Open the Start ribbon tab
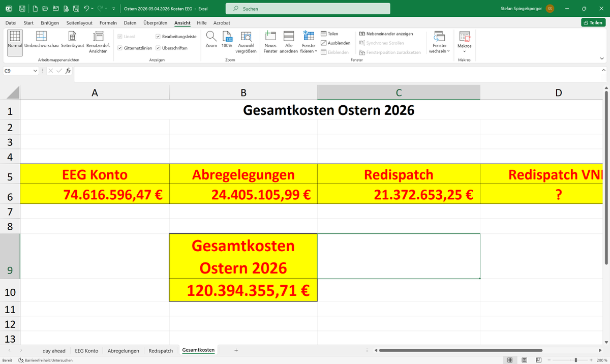This screenshot has height=364, width=610. tap(28, 23)
